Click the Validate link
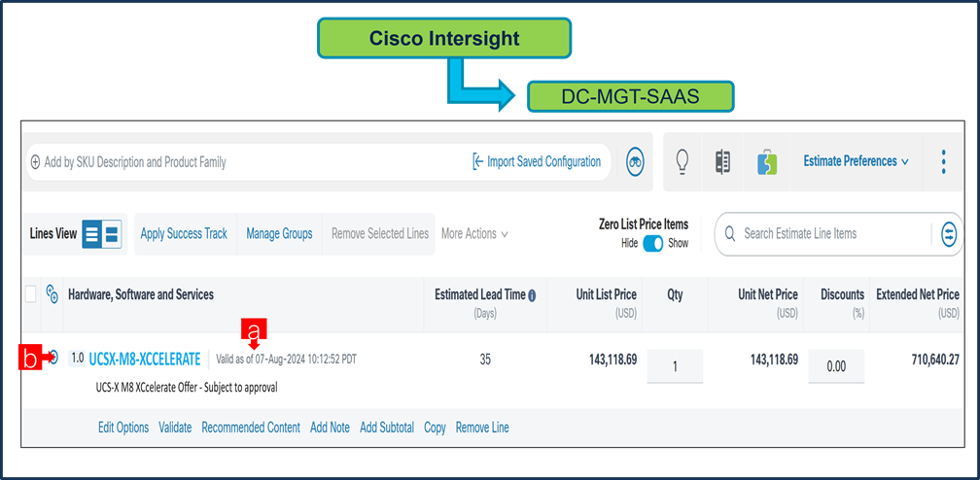 coord(175,428)
